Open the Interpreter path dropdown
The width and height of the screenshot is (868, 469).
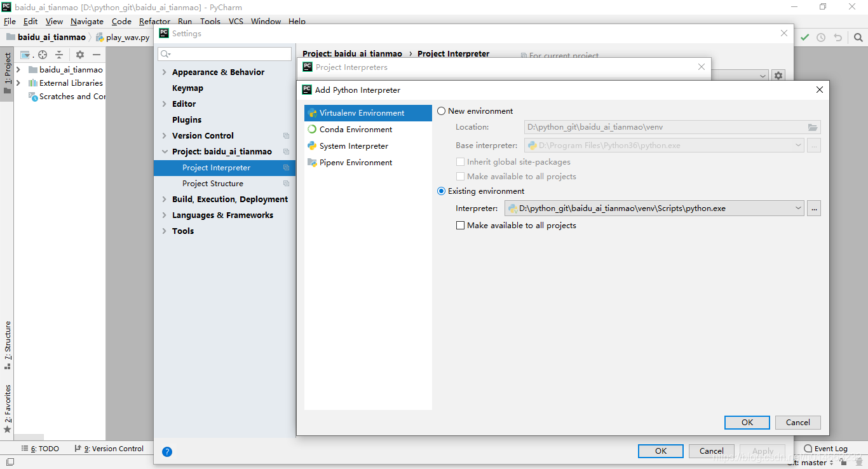(x=798, y=208)
